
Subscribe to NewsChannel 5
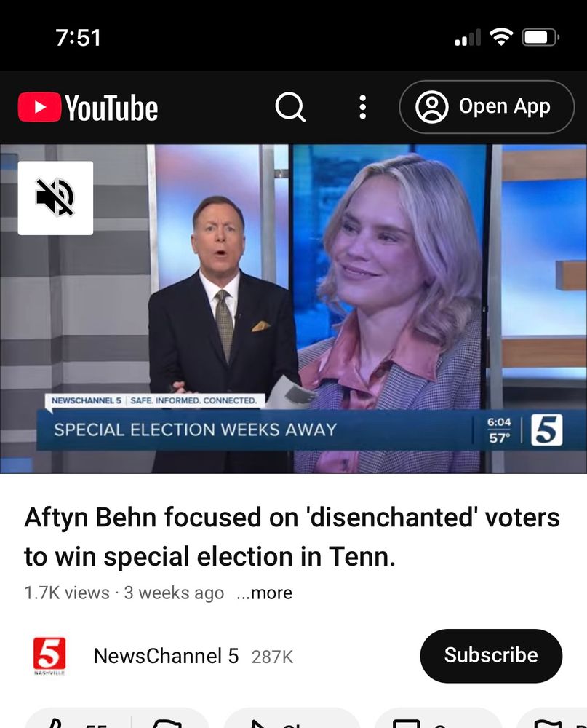[491, 656]
